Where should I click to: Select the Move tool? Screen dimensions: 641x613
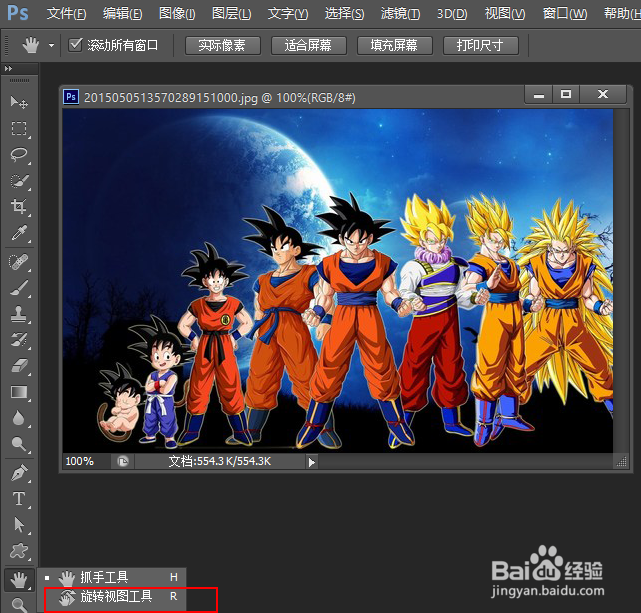tap(19, 102)
